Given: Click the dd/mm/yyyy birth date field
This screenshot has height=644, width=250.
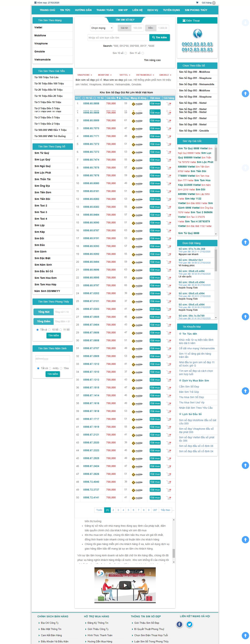Looking at the screenshot, I should 53,359.
